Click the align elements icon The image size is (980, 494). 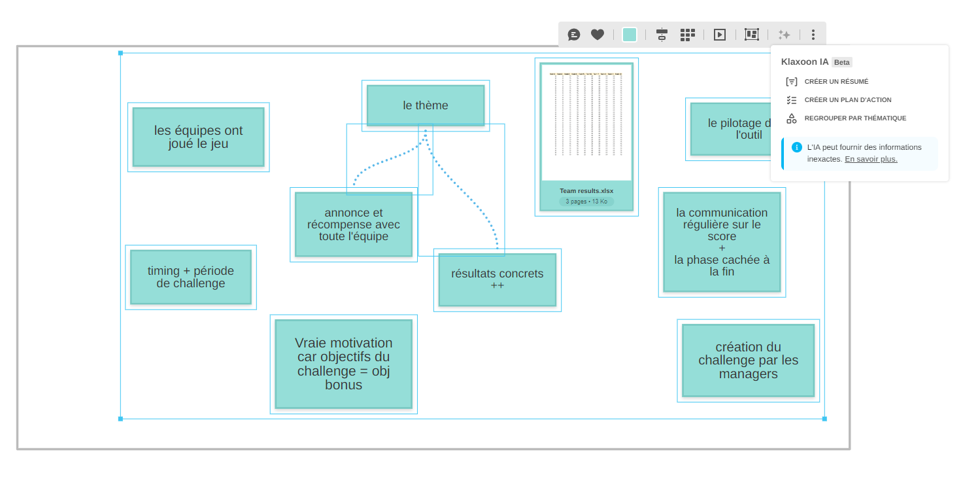(x=662, y=35)
